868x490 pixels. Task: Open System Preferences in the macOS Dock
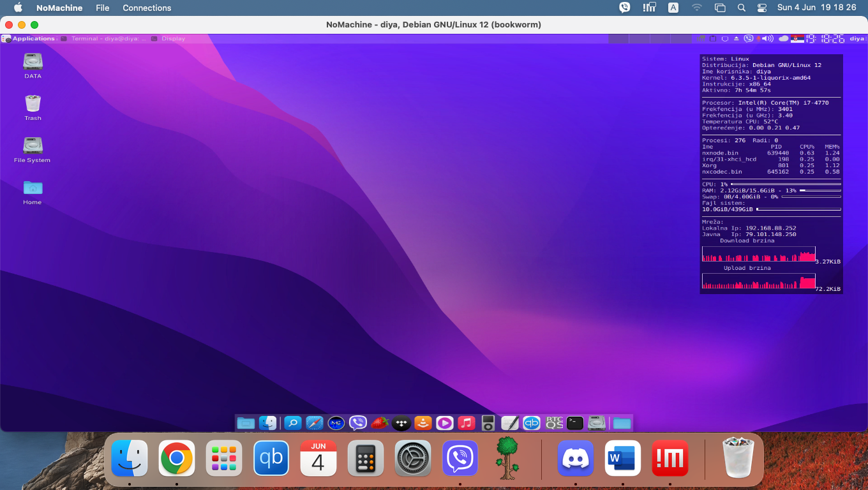[x=413, y=458]
